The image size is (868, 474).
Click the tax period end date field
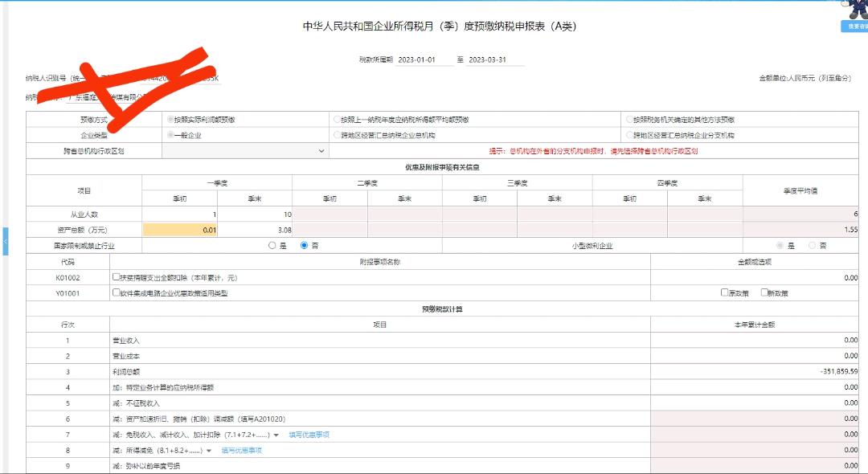[x=496, y=59]
